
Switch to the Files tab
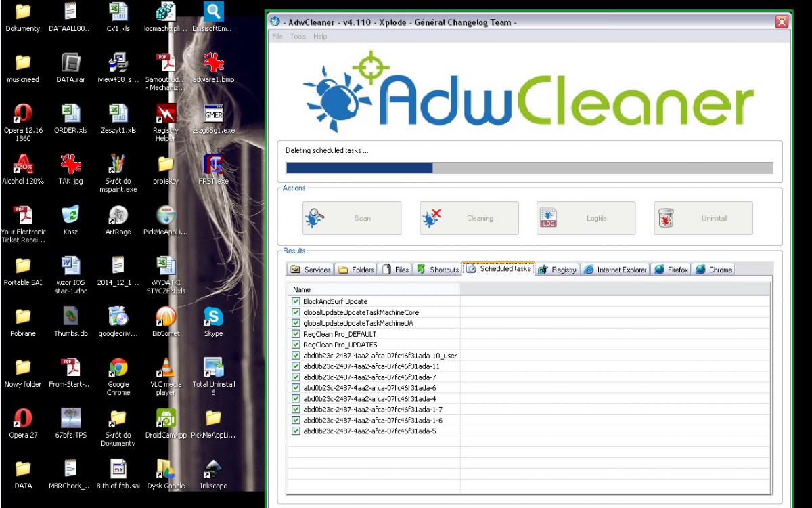tap(396, 270)
